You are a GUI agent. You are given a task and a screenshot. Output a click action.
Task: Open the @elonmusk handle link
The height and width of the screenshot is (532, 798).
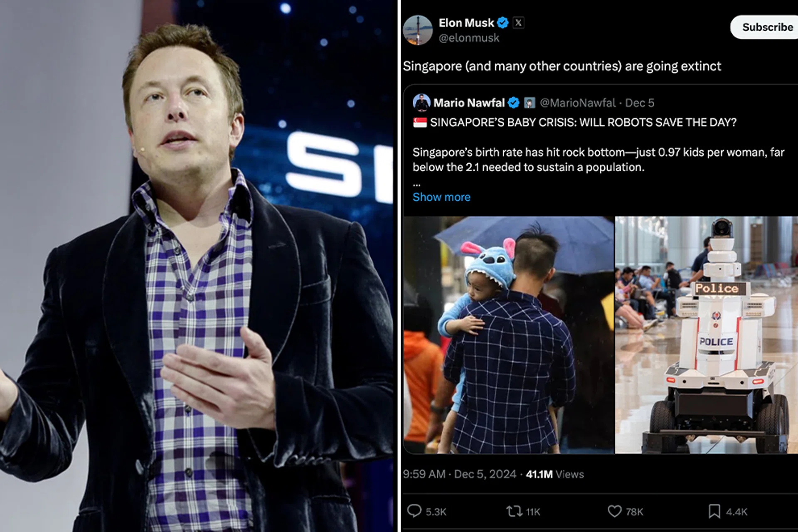pos(469,38)
